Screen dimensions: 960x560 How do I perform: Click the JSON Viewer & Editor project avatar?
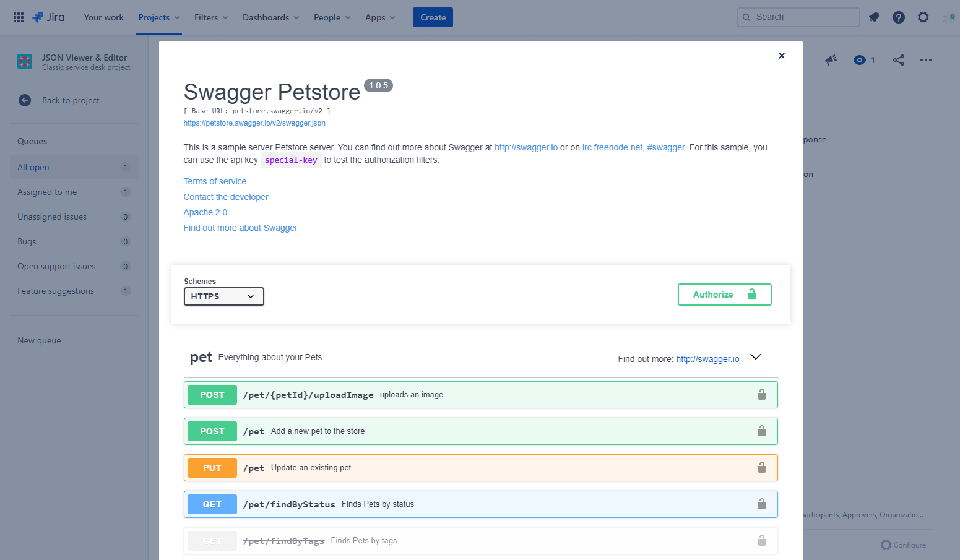[x=25, y=61]
